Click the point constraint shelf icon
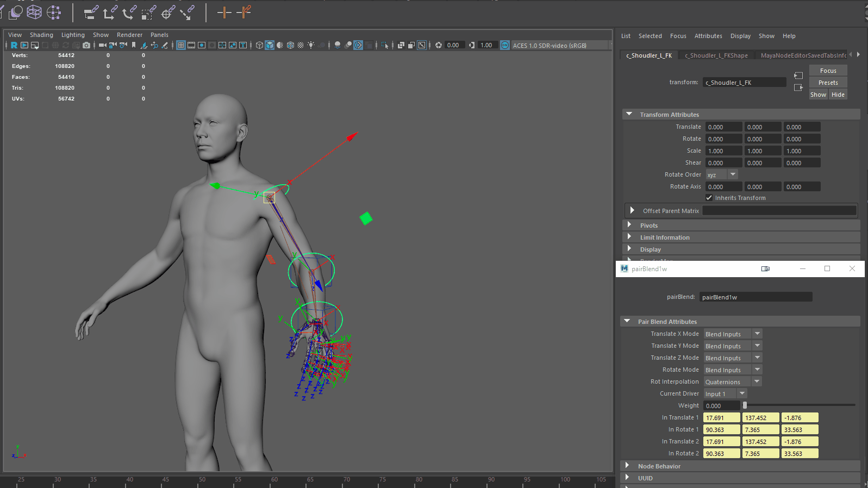The image size is (868, 488). click(x=110, y=12)
